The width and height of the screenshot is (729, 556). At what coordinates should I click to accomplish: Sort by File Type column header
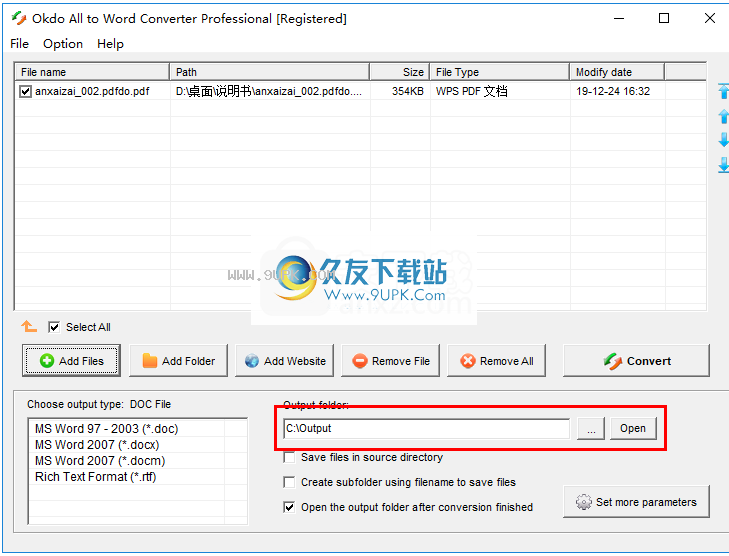pos(500,72)
